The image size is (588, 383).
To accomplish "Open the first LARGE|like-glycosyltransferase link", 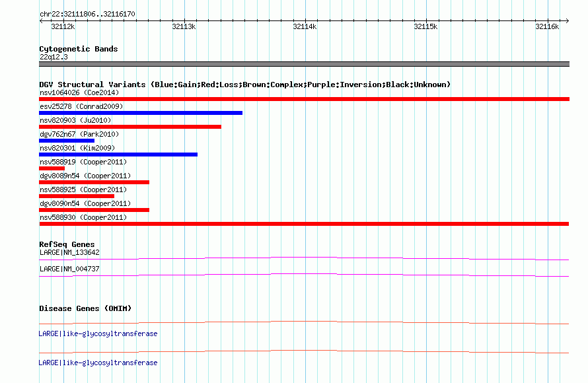I will 98,333.
